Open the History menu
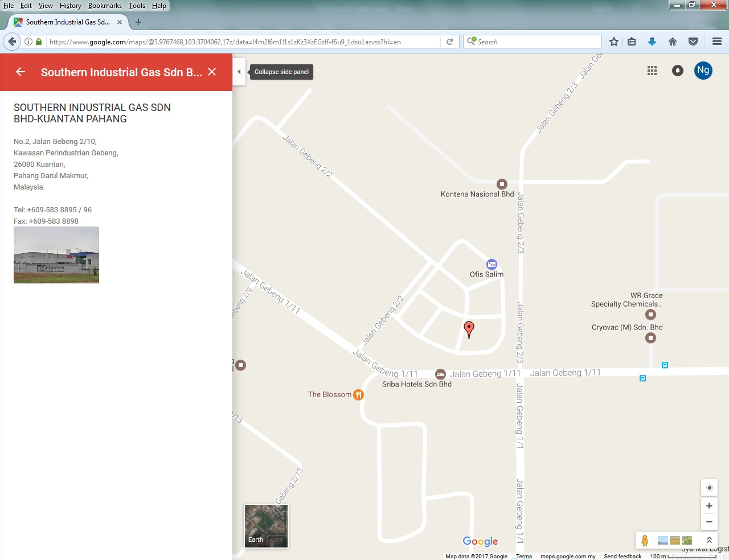The width and height of the screenshot is (729, 560). pos(71,6)
